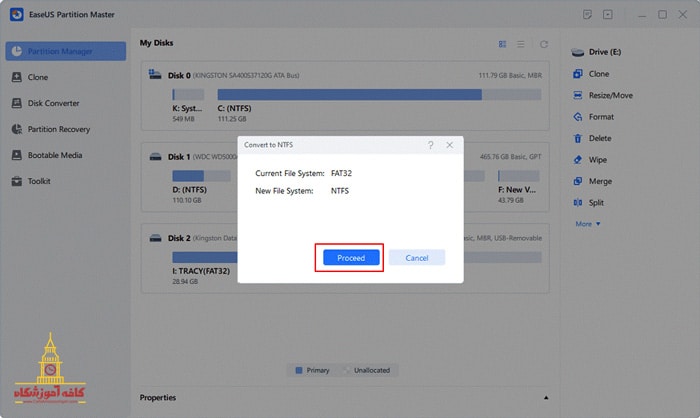700x418 pixels.
Task: Click the My Disks heading
Action: click(x=156, y=43)
